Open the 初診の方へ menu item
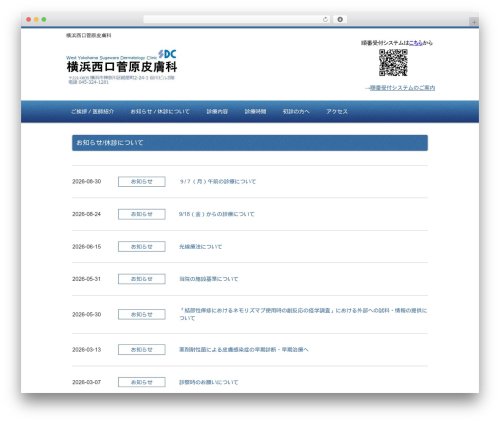This screenshot has width=500, height=423. click(x=296, y=111)
